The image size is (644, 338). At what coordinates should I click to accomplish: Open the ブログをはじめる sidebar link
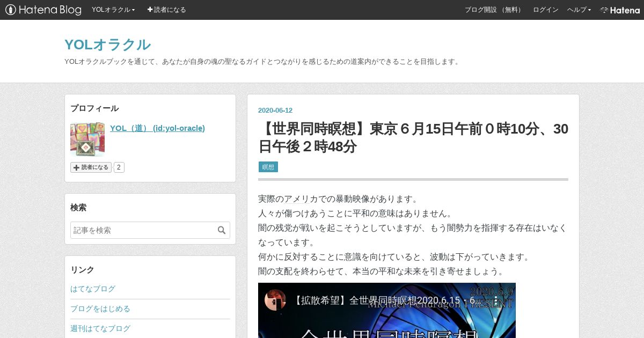100,308
